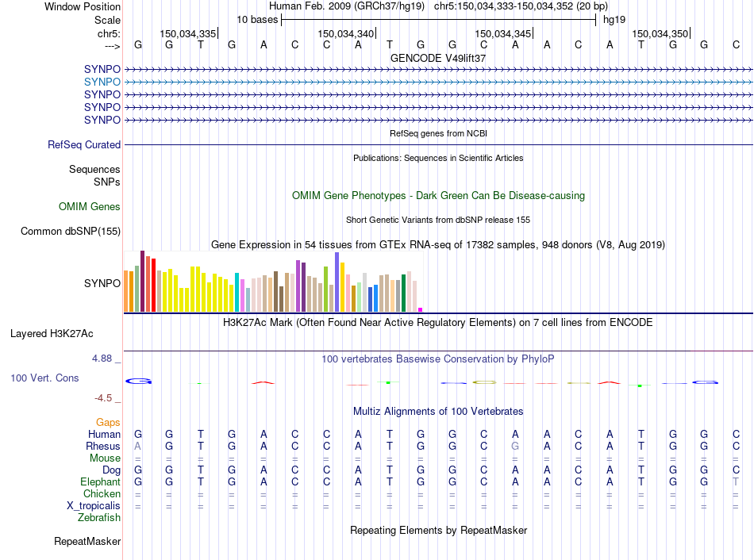Click the 100 vertebrates Basewise Conservation title

(438, 359)
